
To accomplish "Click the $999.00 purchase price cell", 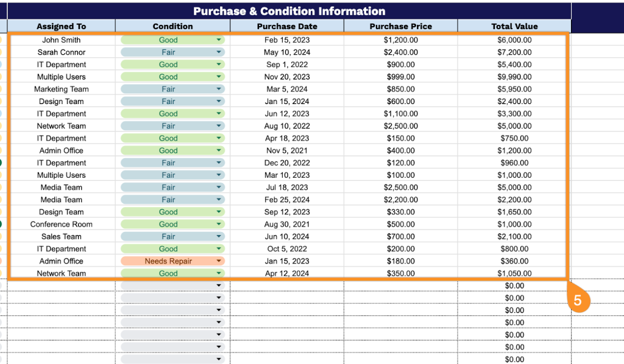I will (400, 77).
